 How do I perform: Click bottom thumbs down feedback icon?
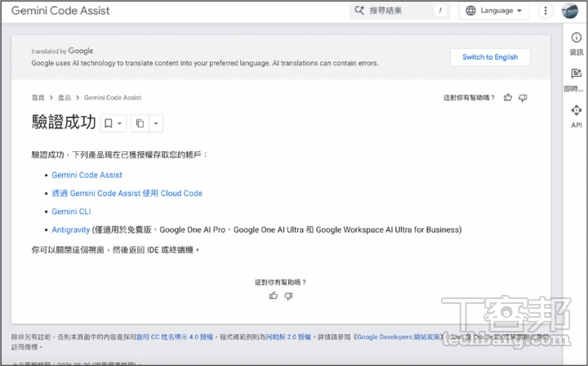288,297
